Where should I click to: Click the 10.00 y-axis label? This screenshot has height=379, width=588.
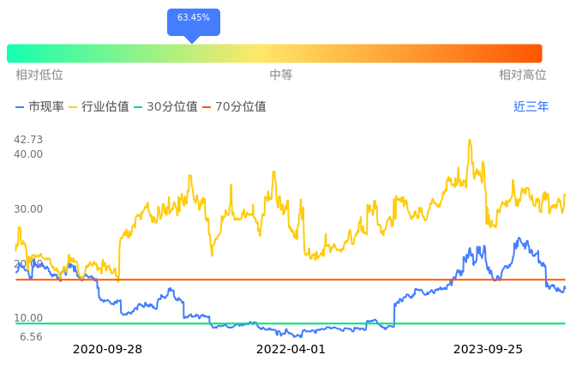tap(29, 318)
